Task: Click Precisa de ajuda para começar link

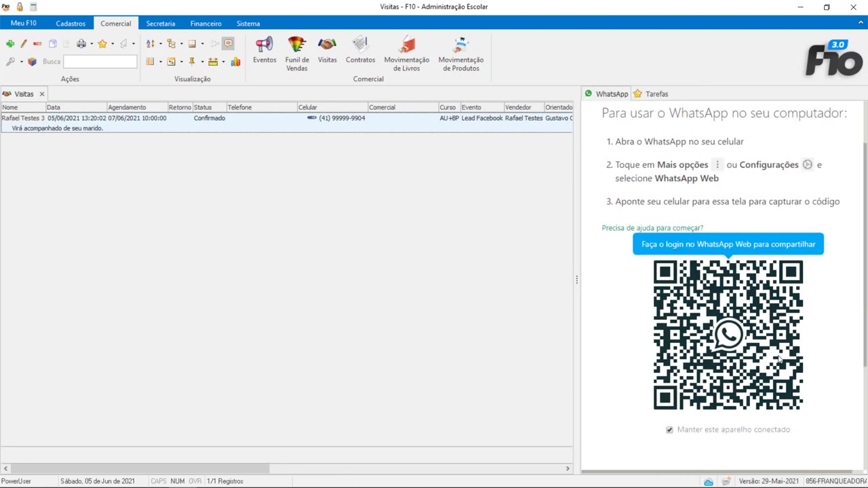Action: (x=652, y=228)
